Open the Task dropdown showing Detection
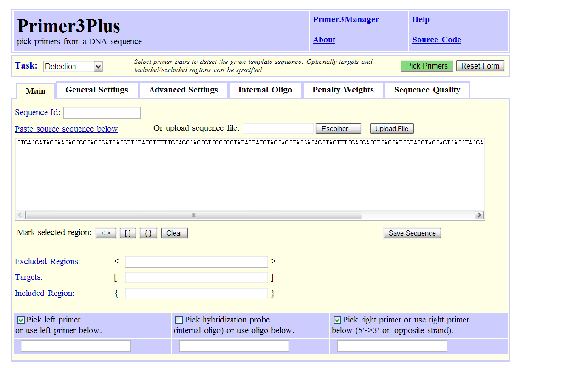Screen dimensions: 588x368 click(73, 66)
